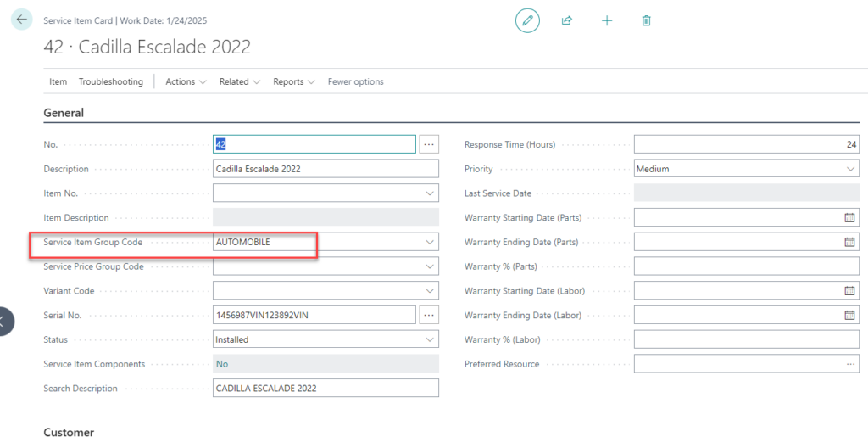Open the Serial No. ellipsis button
This screenshot has width=868, height=437.
[429, 315]
